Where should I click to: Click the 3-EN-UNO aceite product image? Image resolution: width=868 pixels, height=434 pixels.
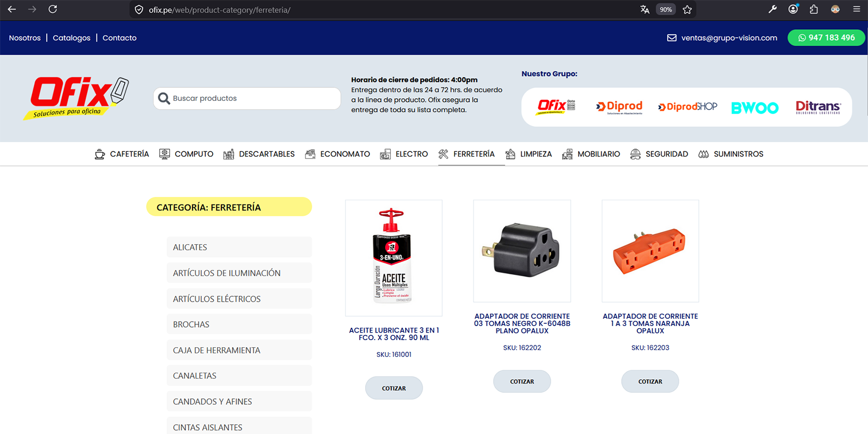394,258
